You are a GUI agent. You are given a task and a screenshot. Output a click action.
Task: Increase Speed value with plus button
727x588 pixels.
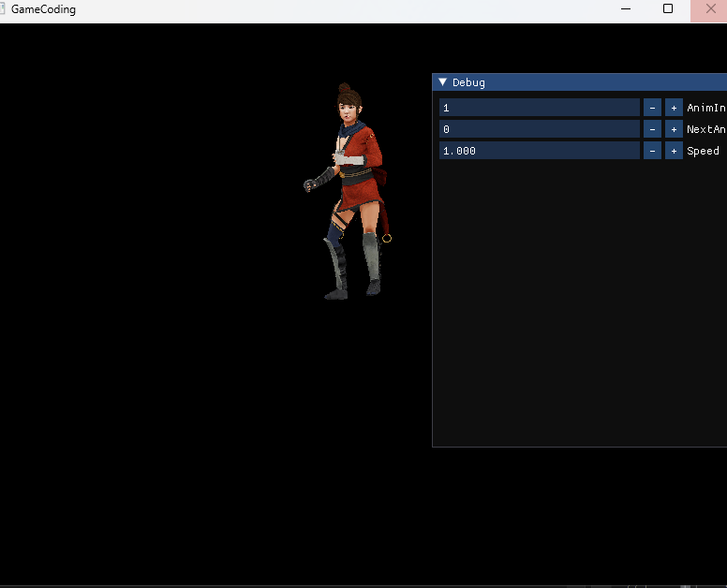(674, 151)
